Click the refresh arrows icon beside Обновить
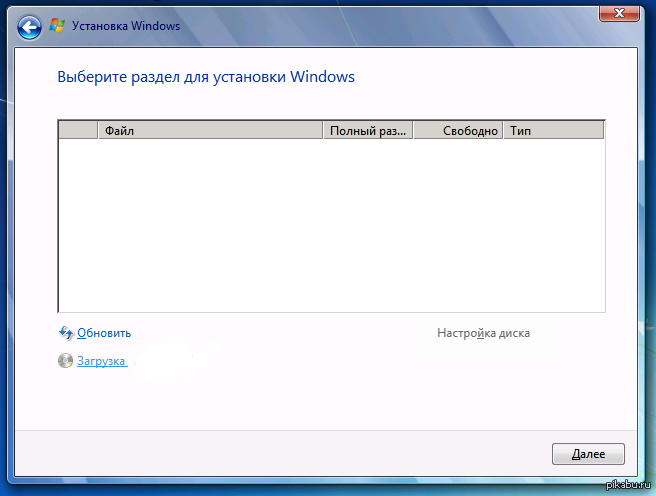This screenshot has width=656, height=496. [66, 333]
